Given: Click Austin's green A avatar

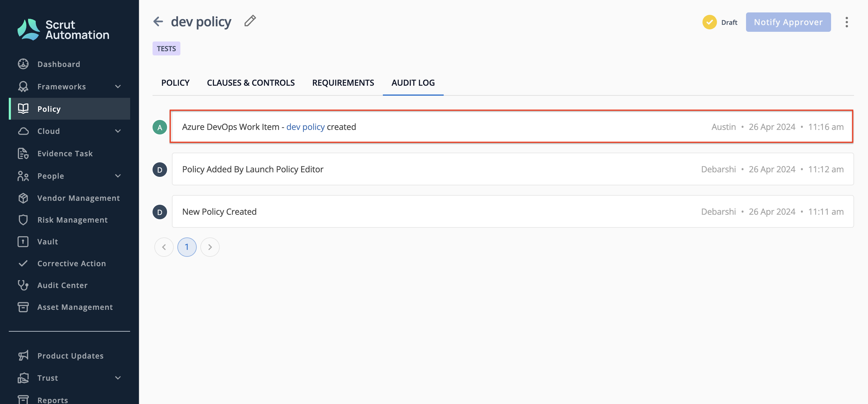Looking at the screenshot, I should [x=160, y=127].
